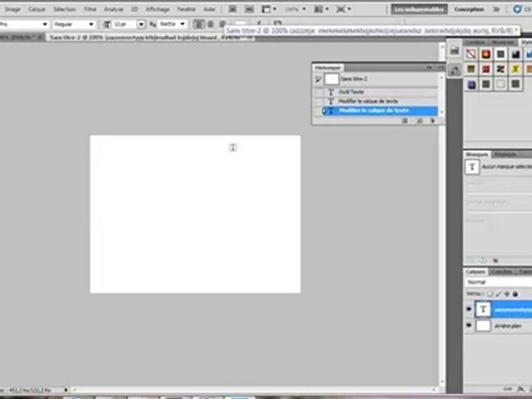Open the 3D menu
Image resolution: width=532 pixels, height=399 pixels.
(x=135, y=9)
